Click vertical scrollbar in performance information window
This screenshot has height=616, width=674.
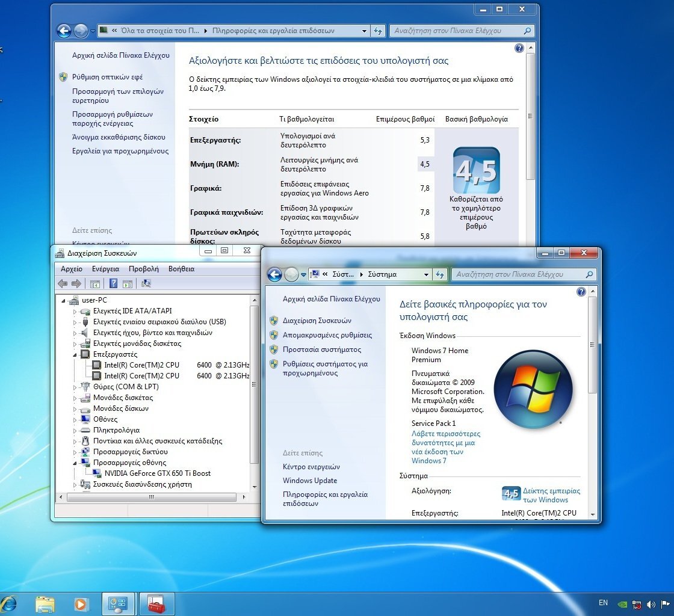(x=531, y=116)
